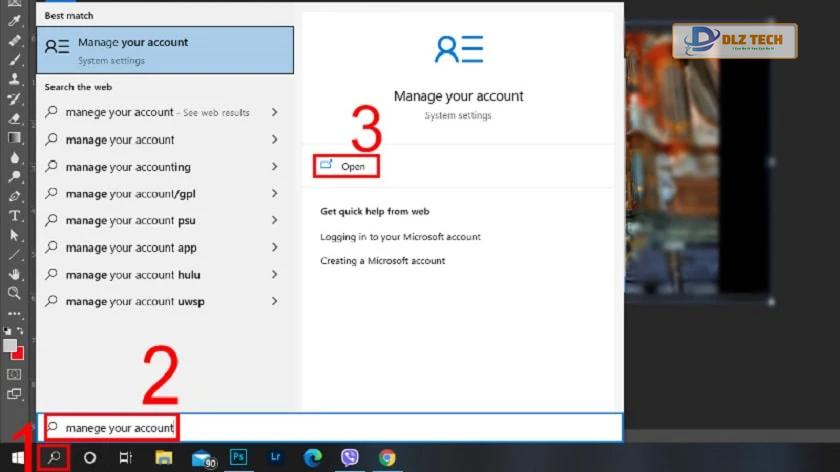Select the Healing Brush tool
The height and width of the screenshot is (472, 840).
14,40
